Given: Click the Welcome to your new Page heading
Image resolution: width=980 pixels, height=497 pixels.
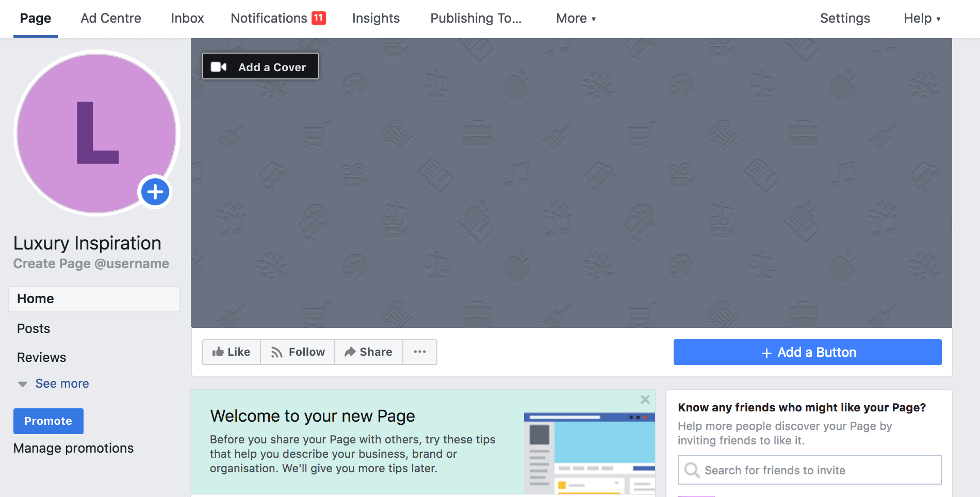Looking at the screenshot, I should click(x=313, y=416).
